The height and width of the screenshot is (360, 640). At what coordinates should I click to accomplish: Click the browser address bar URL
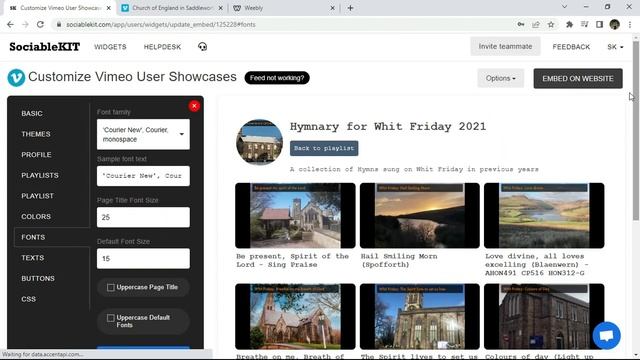tap(161, 24)
